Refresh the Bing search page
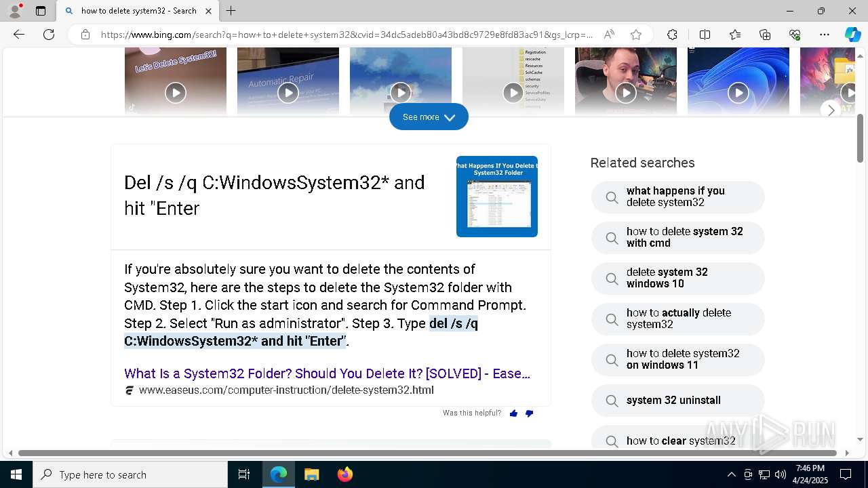 [x=49, y=35]
